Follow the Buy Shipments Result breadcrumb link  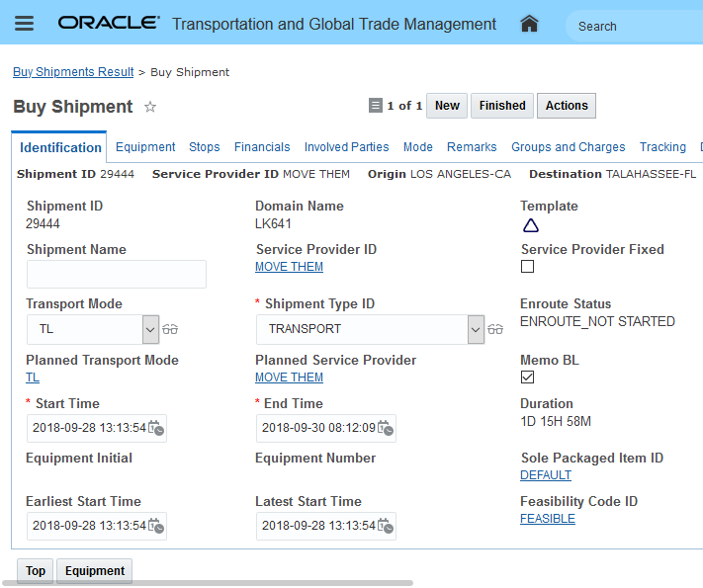click(73, 72)
